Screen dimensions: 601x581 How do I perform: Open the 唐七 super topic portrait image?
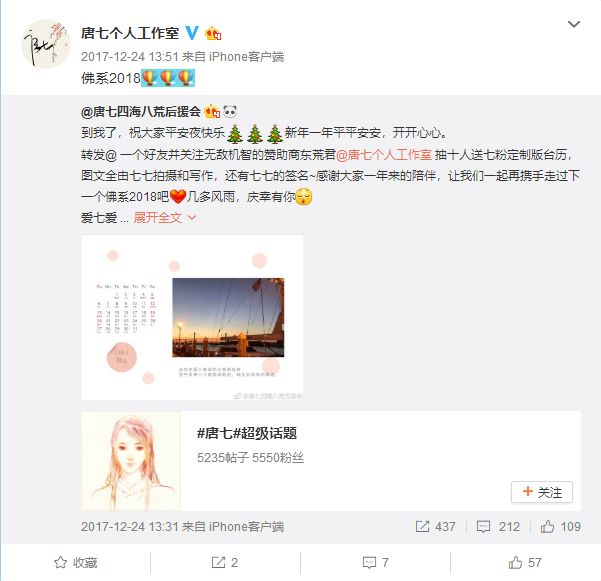(x=131, y=461)
